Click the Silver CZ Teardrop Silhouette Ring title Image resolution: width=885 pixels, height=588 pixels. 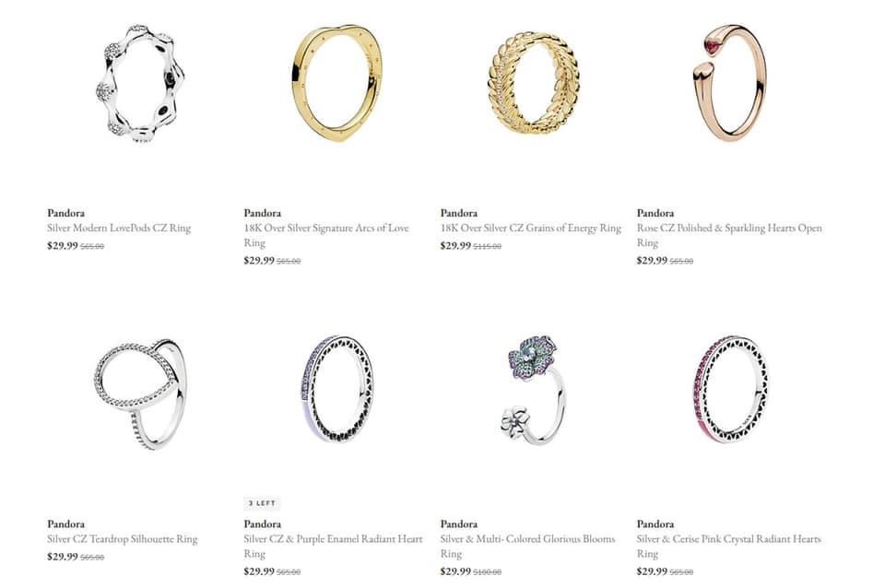pyautogui.click(x=123, y=539)
